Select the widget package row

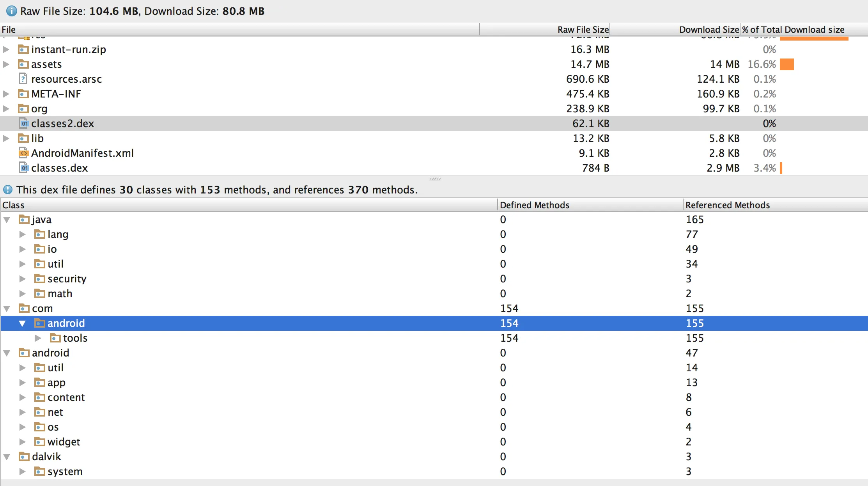(64, 442)
